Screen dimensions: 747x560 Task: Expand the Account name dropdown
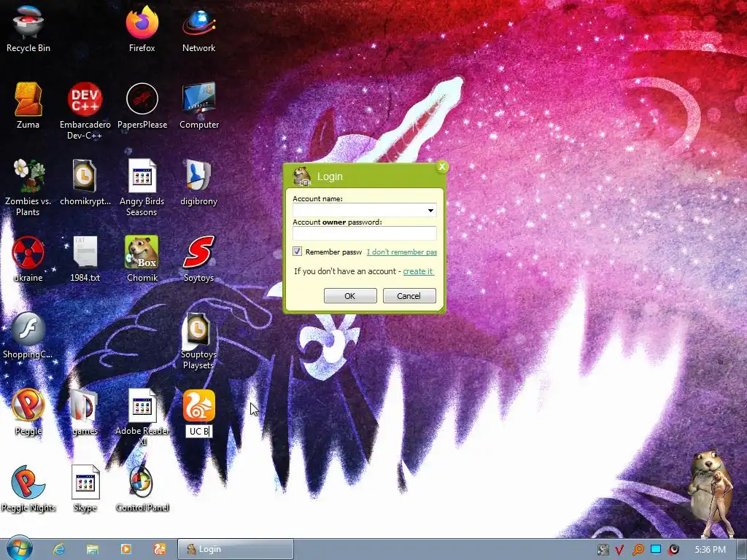point(430,210)
